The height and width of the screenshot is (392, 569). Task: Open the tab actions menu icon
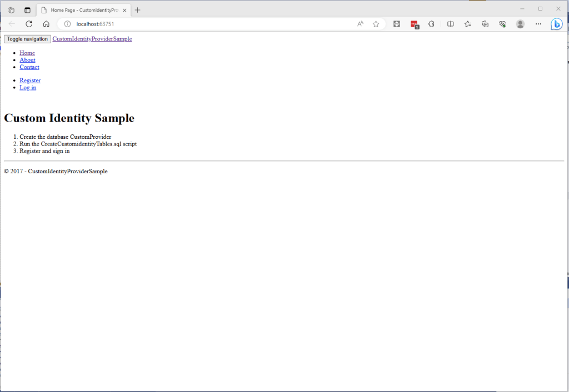(27, 10)
